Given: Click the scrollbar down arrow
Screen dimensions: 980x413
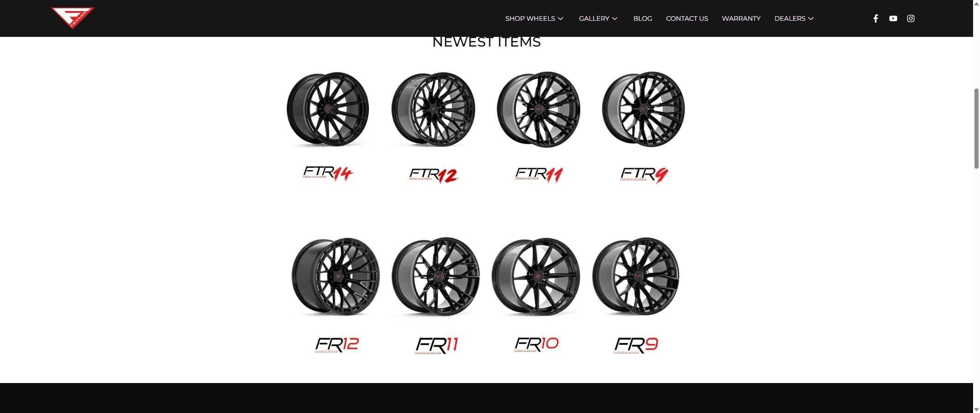Looking at the screenshot, I should 976,410.
